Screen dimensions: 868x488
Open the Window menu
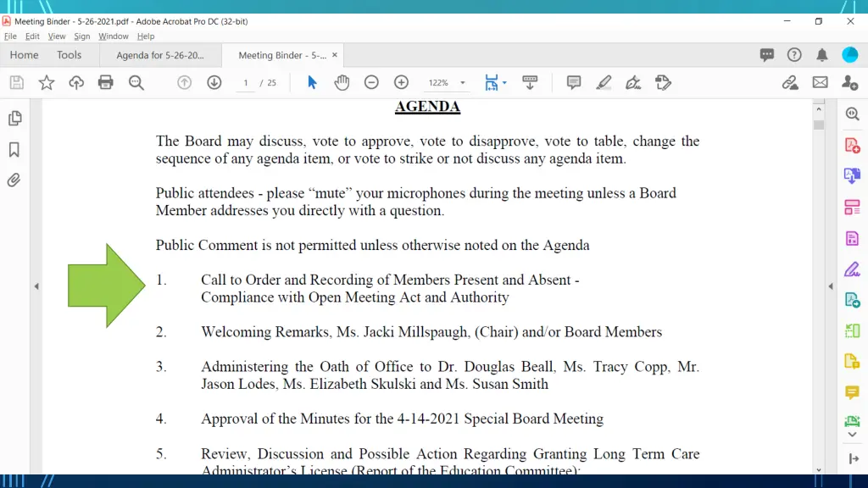(x=114, y=36)
